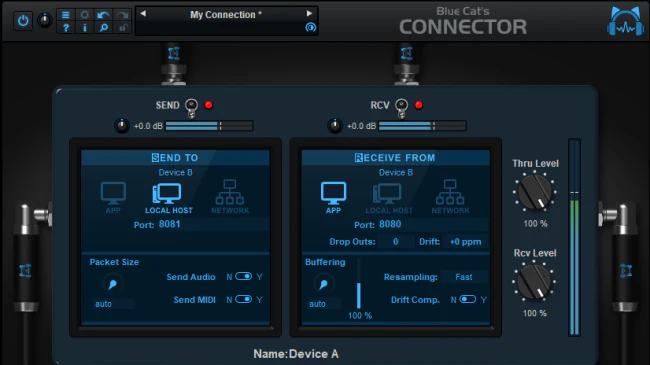Screen dimensions: 650x365
Task: Click the SEND level meter bar
Action: [x=209, y=126]
